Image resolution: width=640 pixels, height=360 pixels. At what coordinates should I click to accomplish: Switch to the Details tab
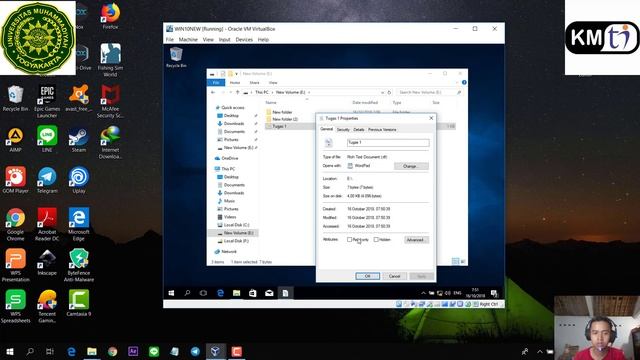pos(359,129)
